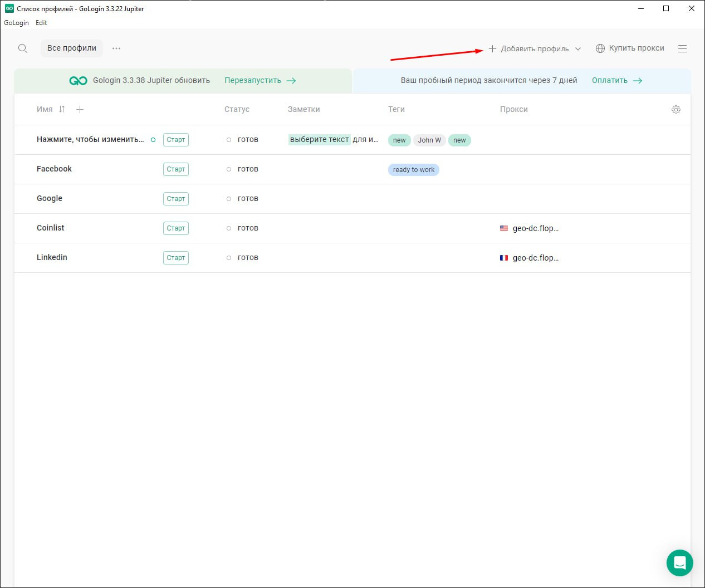Add a new column with the plus icon

pyautogui.click(x=80, y=109)
